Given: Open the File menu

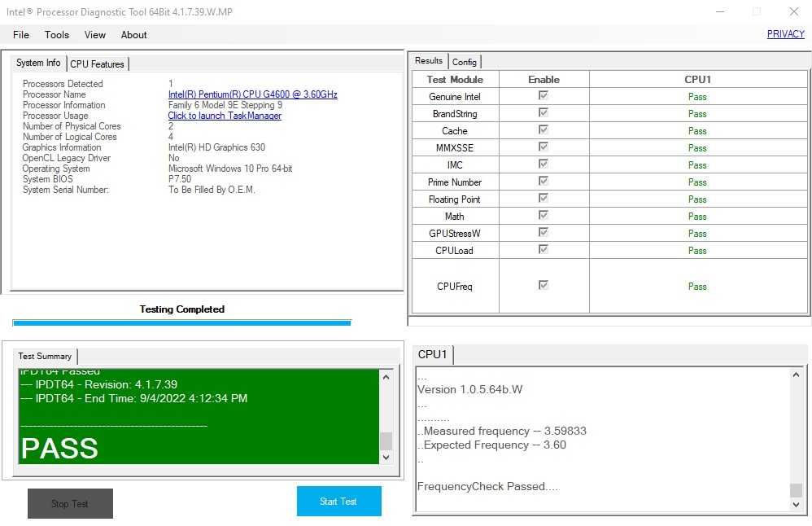Looking at the screenshot, I should (20, 35).
